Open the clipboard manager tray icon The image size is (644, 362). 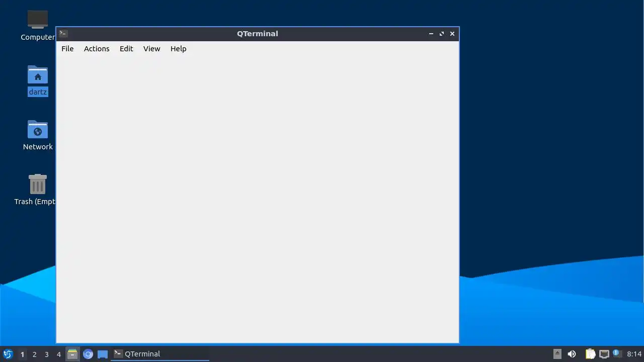pos(591,354)
